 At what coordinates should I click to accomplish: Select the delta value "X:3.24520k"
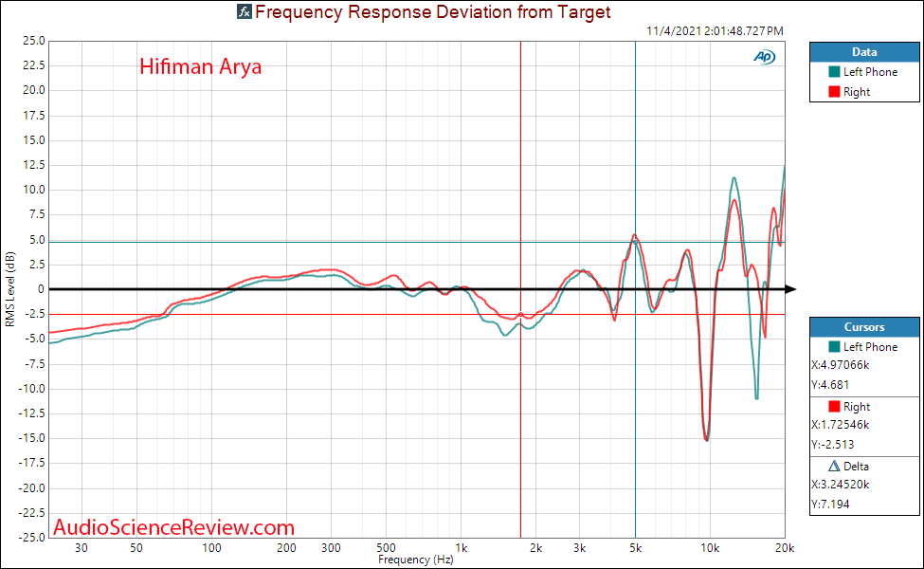point(841,485)
